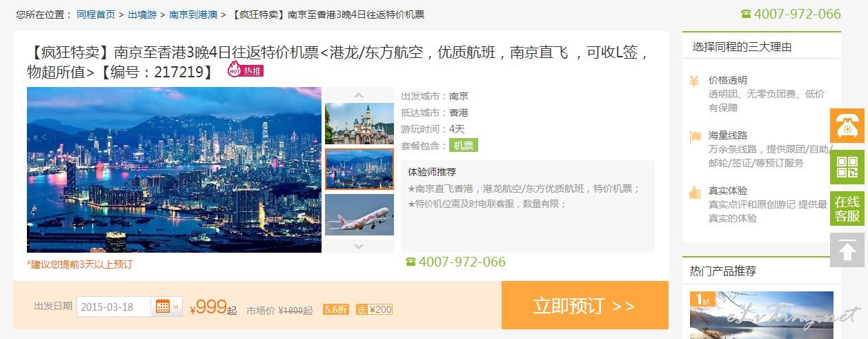
Task: Click the 价格透明 yen icon
Action: pyautogui.click(x=694, y=81)
